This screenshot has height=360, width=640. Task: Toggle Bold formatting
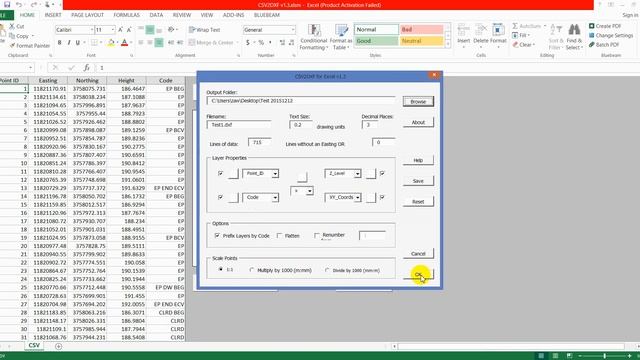(60, 42)
